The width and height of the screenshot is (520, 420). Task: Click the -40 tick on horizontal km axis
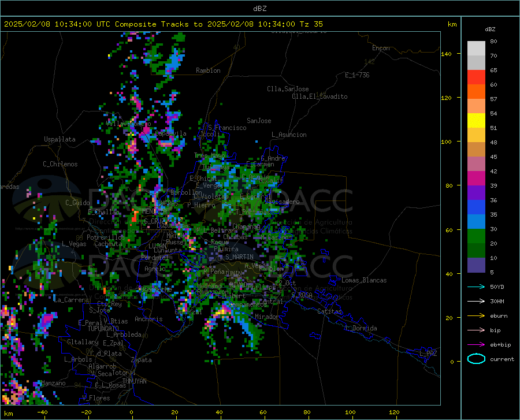pyautogui.click(x=42, y=412)
